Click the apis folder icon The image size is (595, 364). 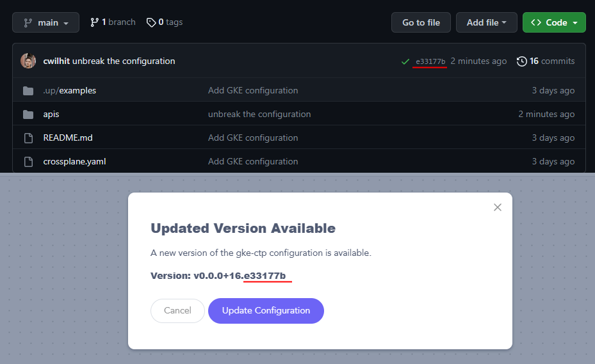point(28,115)
